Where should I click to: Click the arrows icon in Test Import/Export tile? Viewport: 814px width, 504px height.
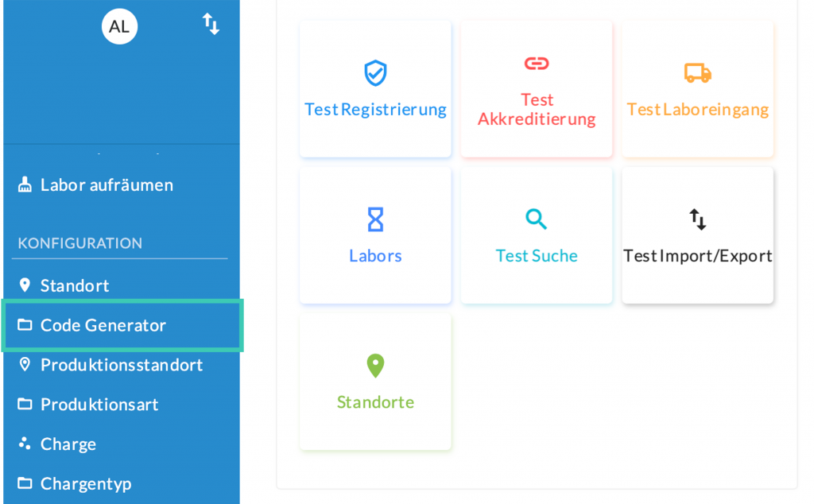pyautogui.click(x=697, y=219)
